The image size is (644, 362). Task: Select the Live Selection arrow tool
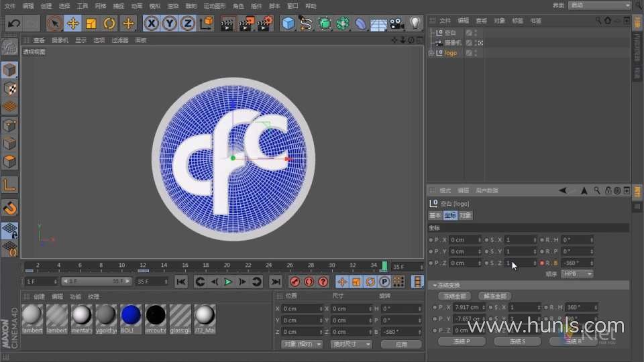pyautogui.click(x=54, y=23)
